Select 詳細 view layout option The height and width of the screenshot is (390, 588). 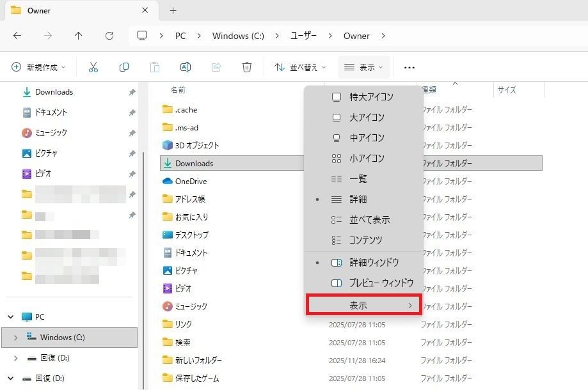tap(358, 199)
